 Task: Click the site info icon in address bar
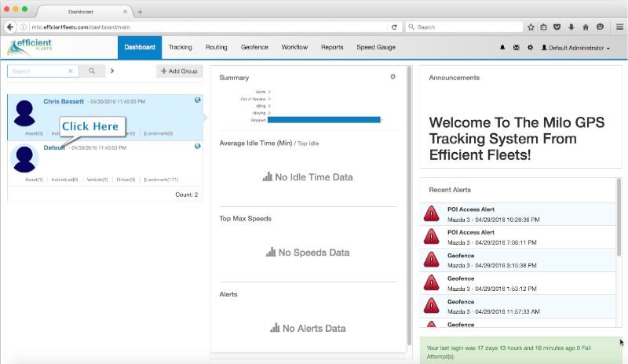point(24,27)
